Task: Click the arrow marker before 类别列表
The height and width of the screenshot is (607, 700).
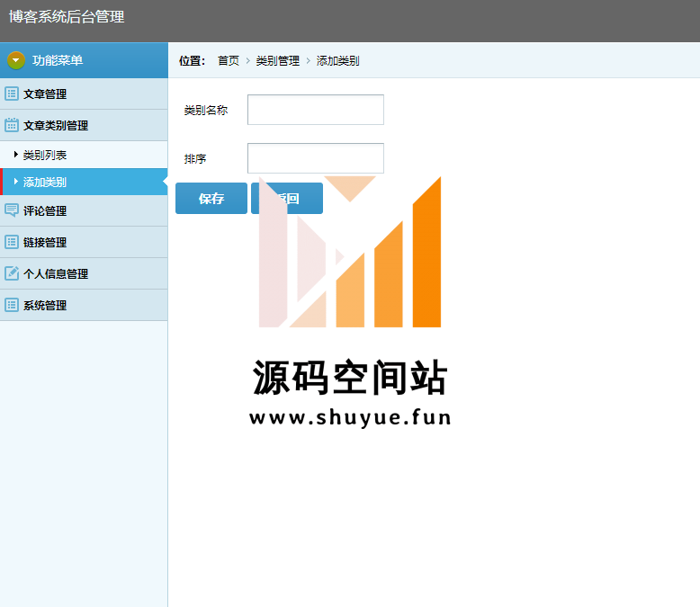Action: pyautogui.click(x=16, y=155)
